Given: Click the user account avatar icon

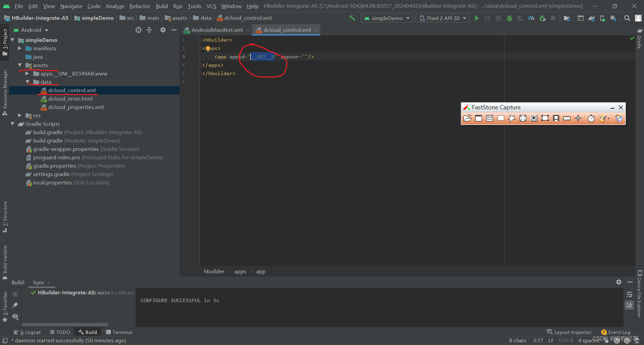Looking at the screenshot, I should (x=638, y=18).
